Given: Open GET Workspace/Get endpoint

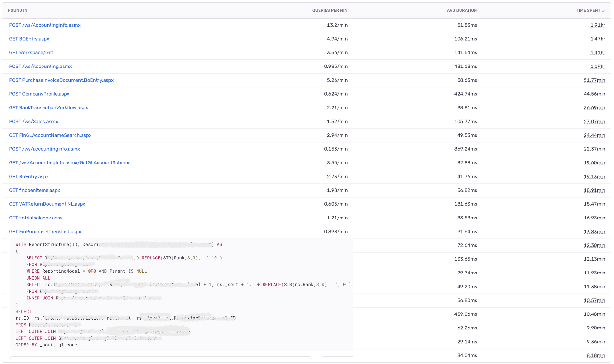Looking at the screenshot, I should point(31,52).
